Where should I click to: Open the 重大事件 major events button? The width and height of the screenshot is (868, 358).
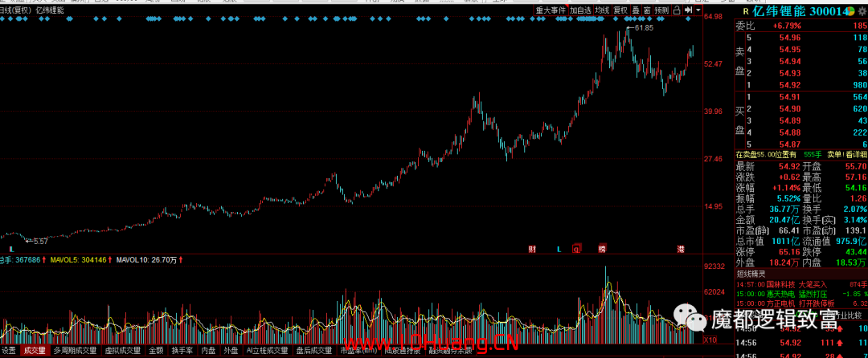point(551,10)
